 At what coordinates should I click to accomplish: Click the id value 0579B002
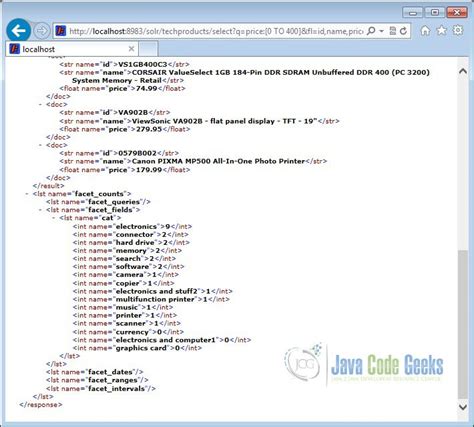137,153
